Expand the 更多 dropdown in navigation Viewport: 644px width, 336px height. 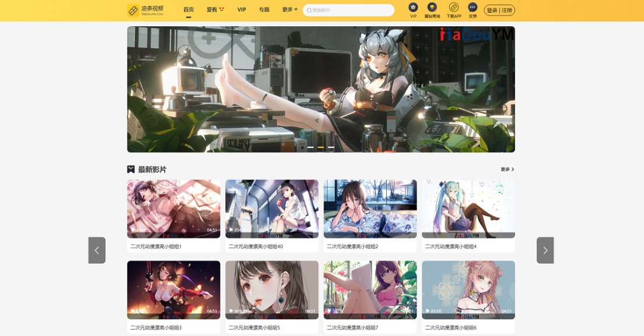click(290, 10)
